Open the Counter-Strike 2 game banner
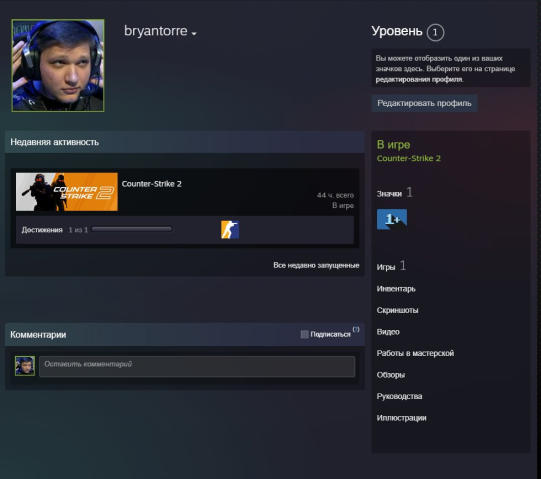Image resolution: width=541 pixels, height=479 pixels. (x=67, y=192)
